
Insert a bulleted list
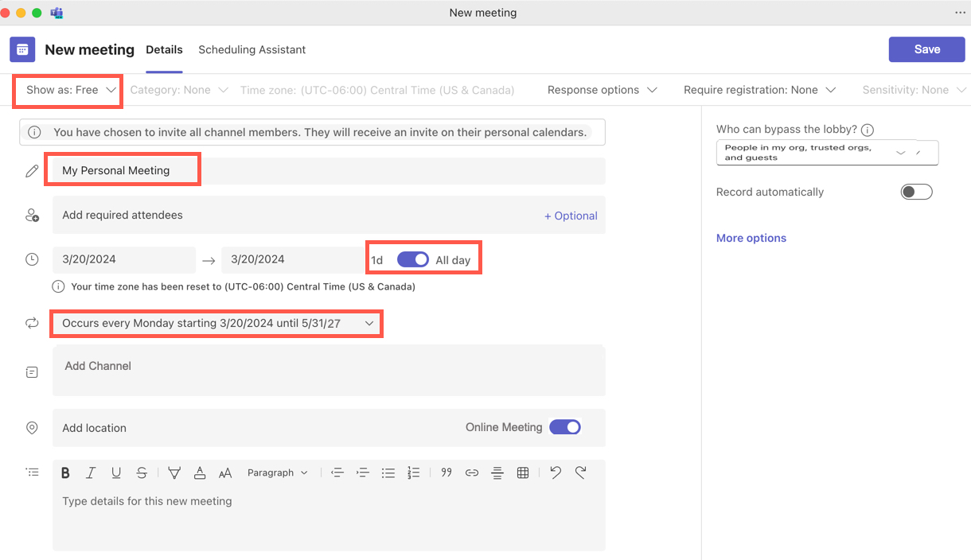click(388, 472)
